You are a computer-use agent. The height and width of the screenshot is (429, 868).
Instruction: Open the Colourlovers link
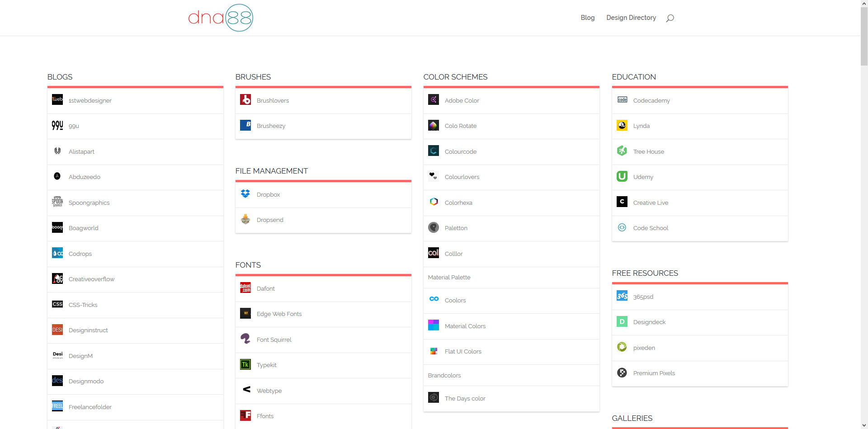pyautogui.click(x=462, y=177)
